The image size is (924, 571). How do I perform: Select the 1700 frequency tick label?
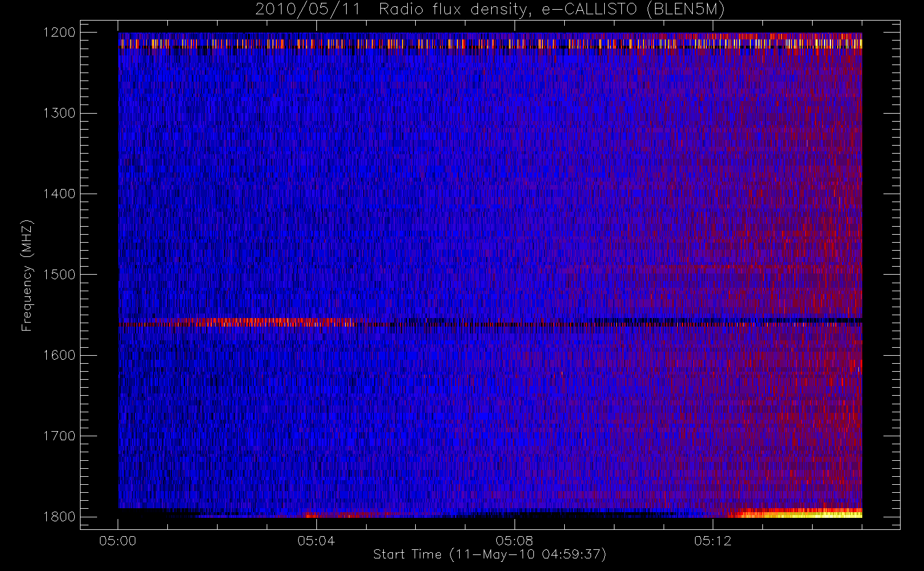[x=59, y=436]
